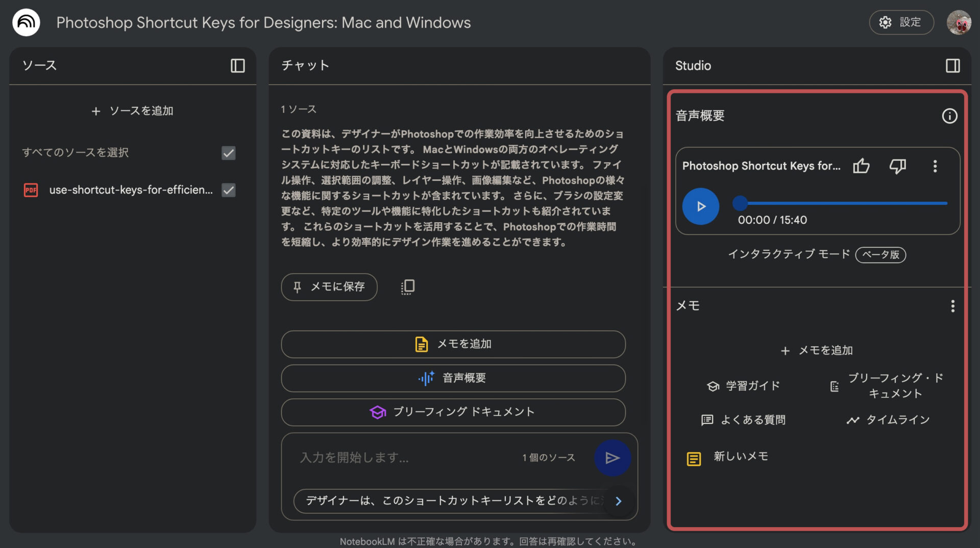Click the PDF icon of the source file

[31, 190]
